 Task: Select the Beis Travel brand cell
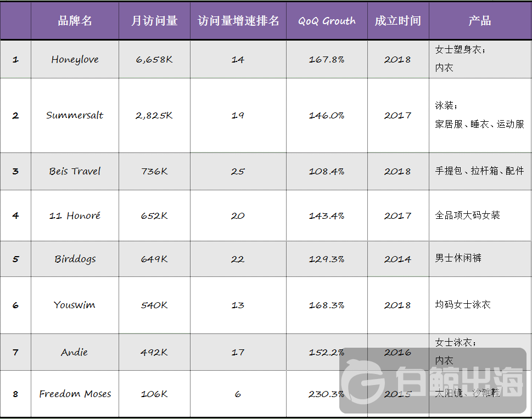(x=75, y=171)
